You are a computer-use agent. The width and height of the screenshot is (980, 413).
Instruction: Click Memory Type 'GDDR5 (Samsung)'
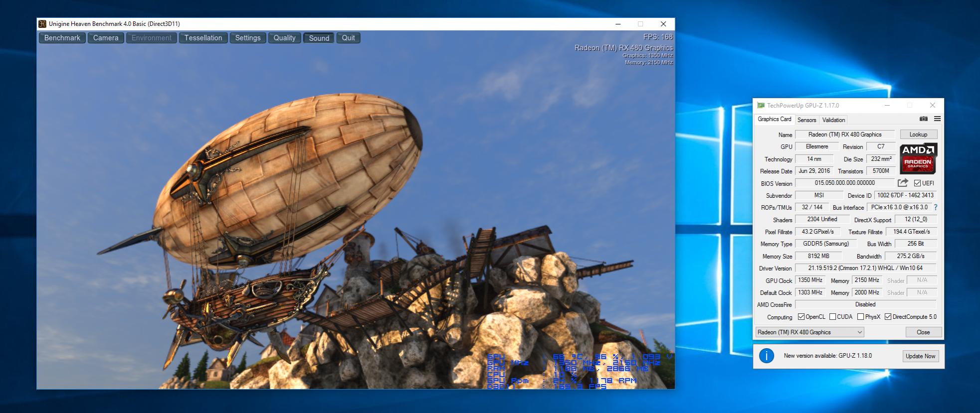pos(825,244)
